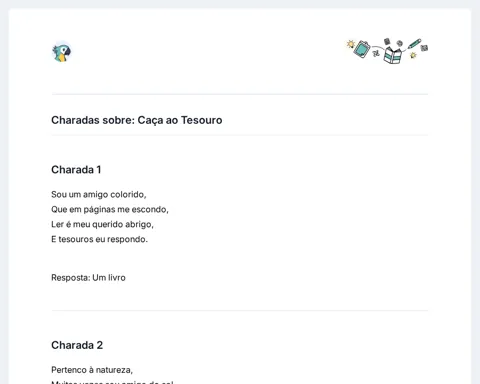Click the small dark square above the book
This screenshot has height=384, width=480.
[387, 41]
